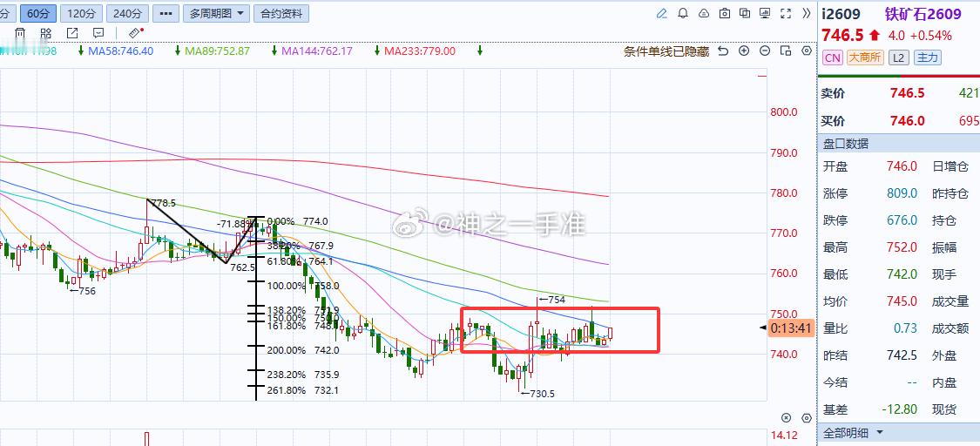This screenshot has height=446, width=980.
Task: Open chart settings hexagon icon
Action: click(807, 51)
